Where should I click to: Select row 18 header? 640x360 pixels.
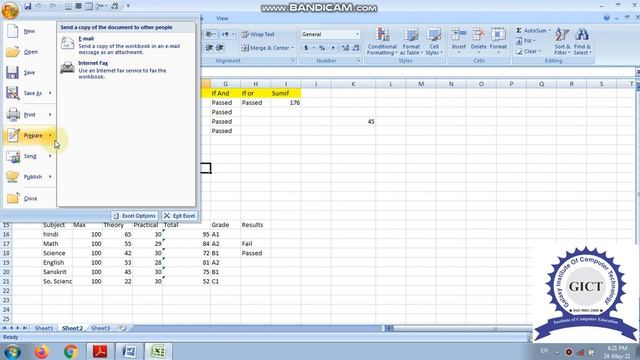[x=6, y=253]
